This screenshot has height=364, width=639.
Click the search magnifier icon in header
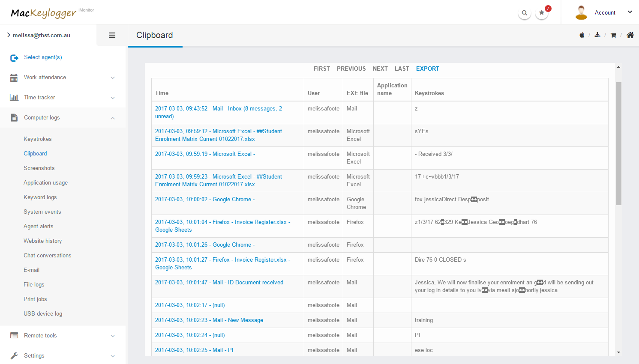(x=524, y=13)
